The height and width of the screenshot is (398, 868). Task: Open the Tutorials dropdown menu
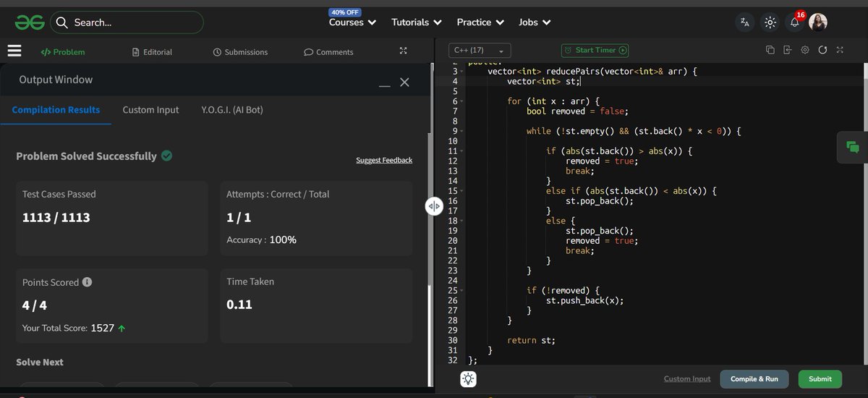tap(416, 22)
